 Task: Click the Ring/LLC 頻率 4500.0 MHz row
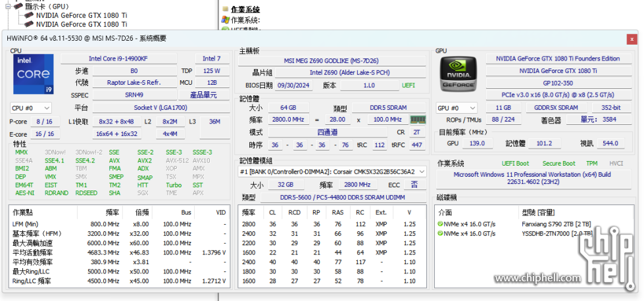(x=119, y=281)
